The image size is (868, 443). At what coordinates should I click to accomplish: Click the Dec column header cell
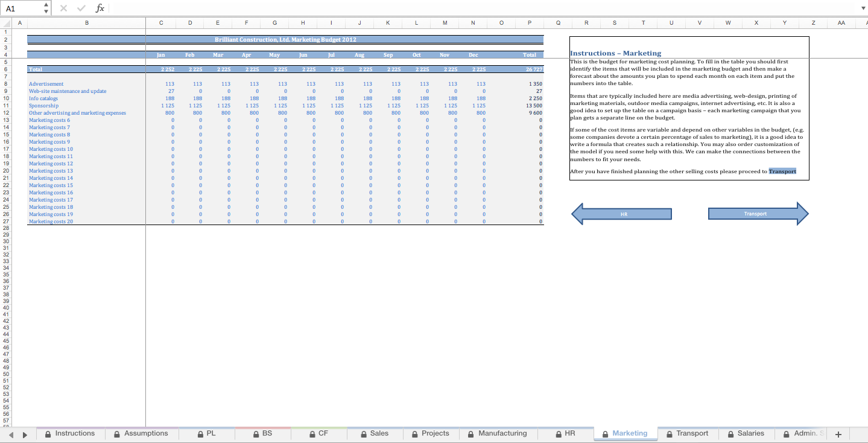coord(473,55)
